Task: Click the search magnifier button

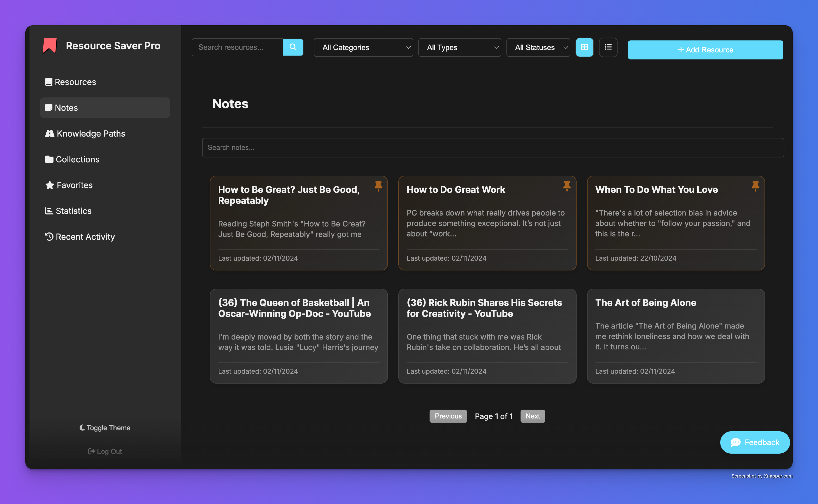Action: (x=293, y=47)
